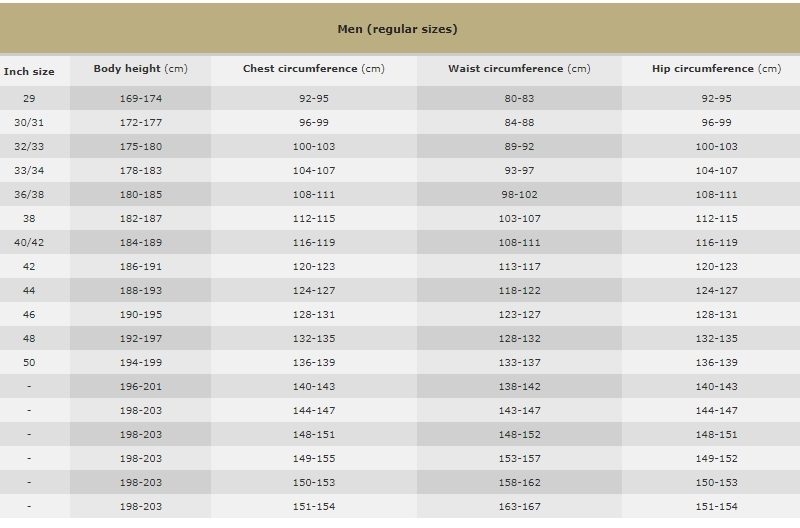Image resolution: width=800 pixels, height=528 pixels.
Task: Click hip circumference 124-127 cell
Action: click(x=716, y=291)
